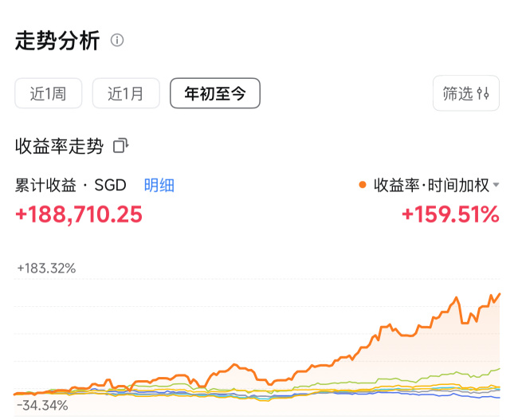
Task: Click the 累计收益 · SGD label
Action: pyautogui.click(x=70, y=185)
